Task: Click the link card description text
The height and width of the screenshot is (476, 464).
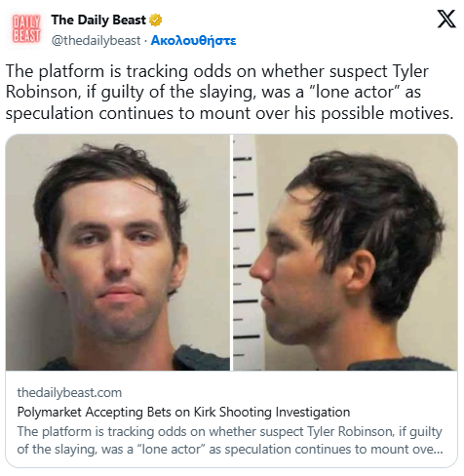Action: tap(230, 440)
